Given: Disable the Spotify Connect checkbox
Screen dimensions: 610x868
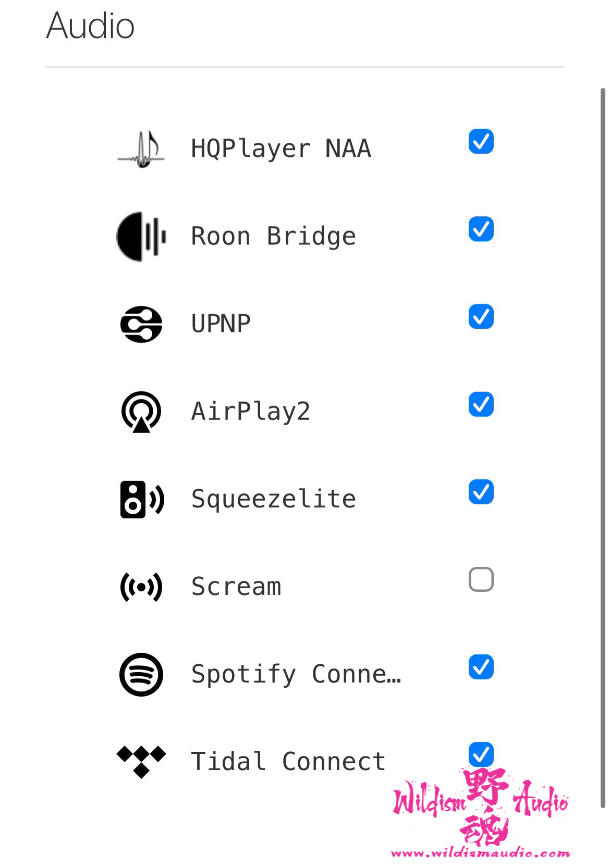Looking at the screenshot, I should 481,667.
